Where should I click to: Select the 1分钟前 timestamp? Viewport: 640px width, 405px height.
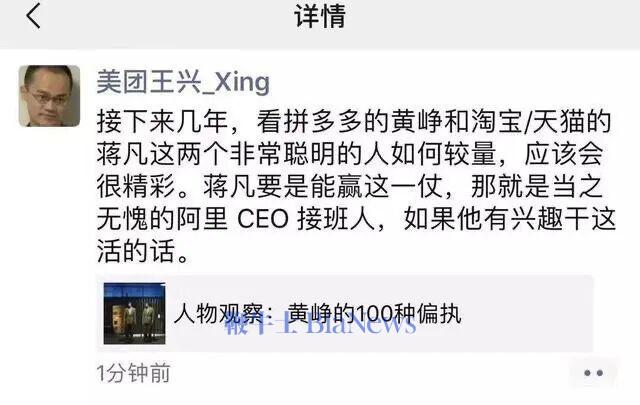[x=133, y=373]
